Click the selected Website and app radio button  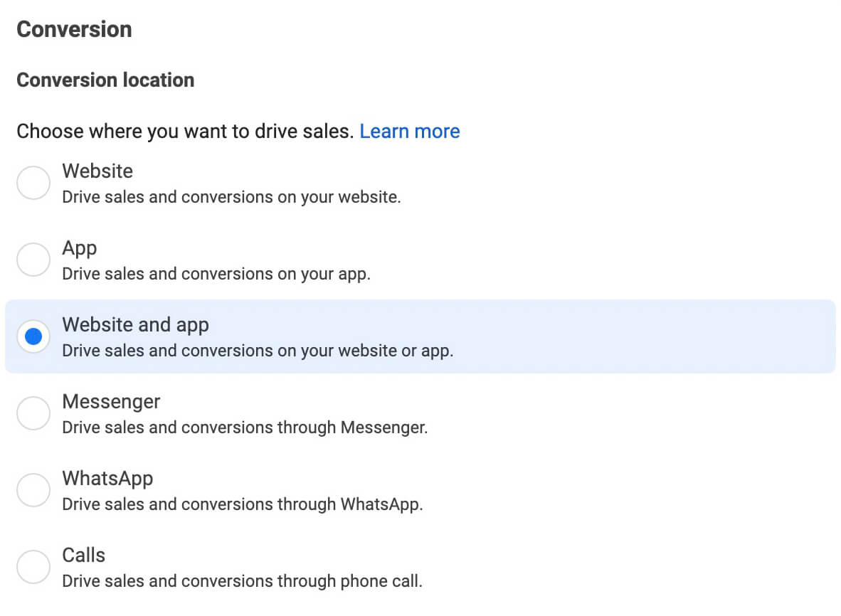(33, 337)
